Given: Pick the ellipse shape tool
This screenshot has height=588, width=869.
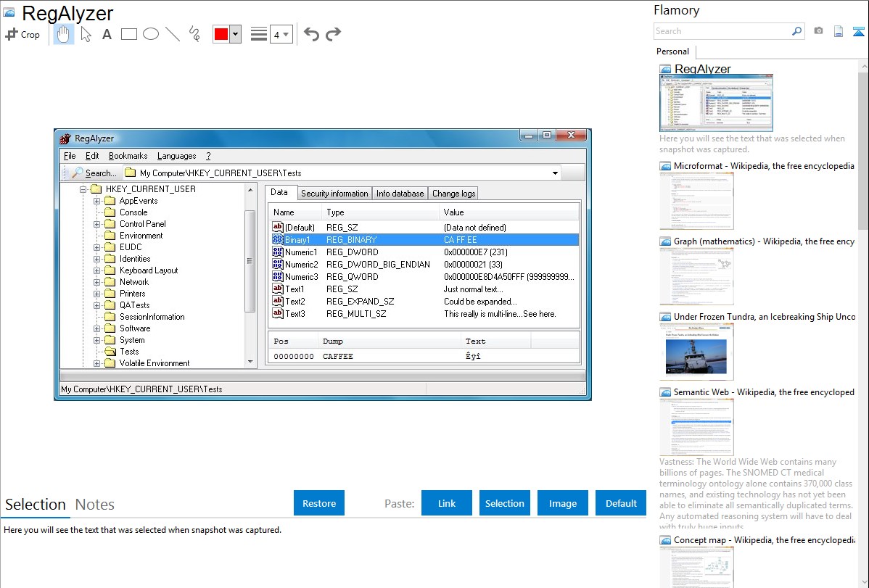Looking at the screenshot, I should coord(151,34).
